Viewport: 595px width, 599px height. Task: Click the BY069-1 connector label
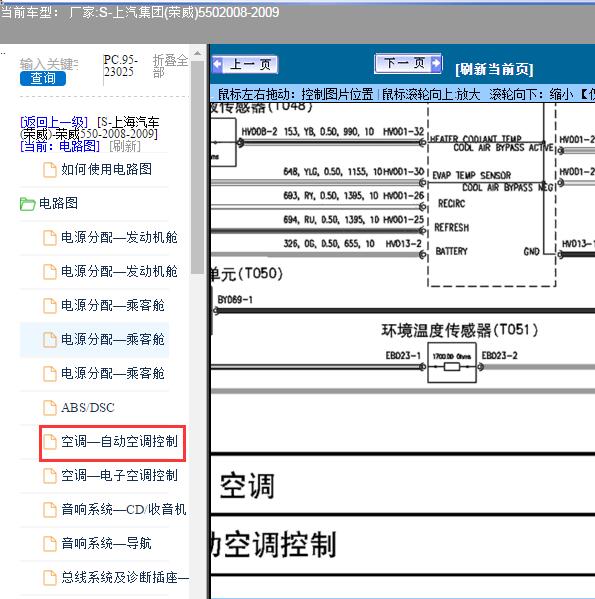235,300
